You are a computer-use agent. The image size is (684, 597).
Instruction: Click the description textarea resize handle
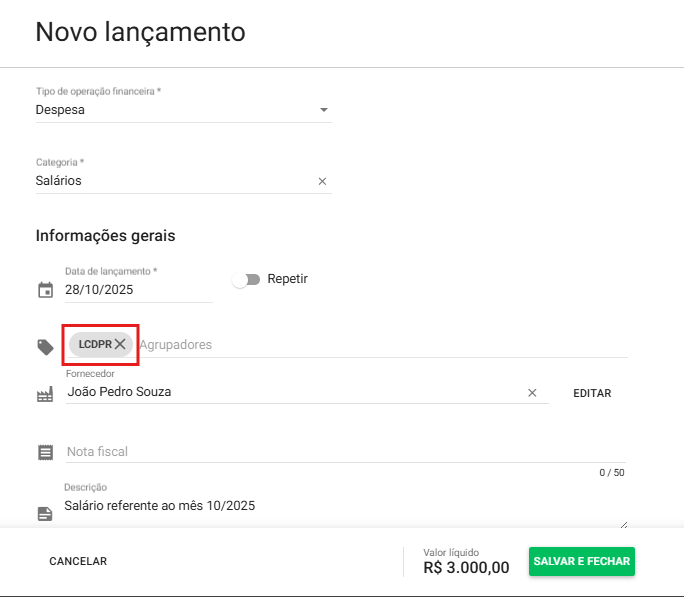(x=624, y=522)
